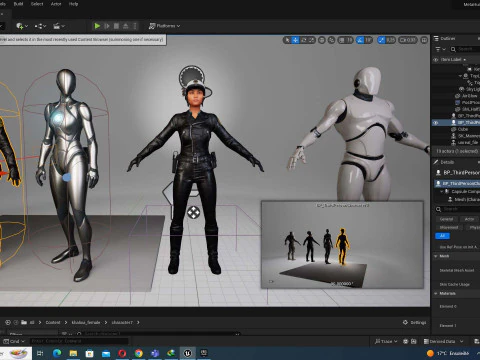Start Play in Editor with green play button

97,26
